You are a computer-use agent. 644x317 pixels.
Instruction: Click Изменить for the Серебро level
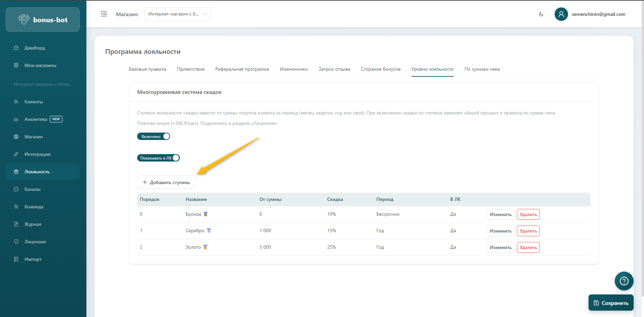[500, 231]
